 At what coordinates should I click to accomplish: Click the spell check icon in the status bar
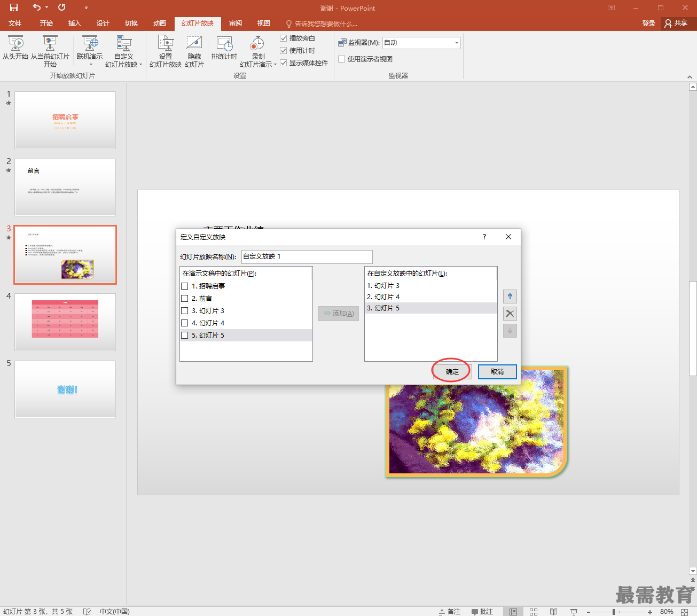click(x=87, y=612)
